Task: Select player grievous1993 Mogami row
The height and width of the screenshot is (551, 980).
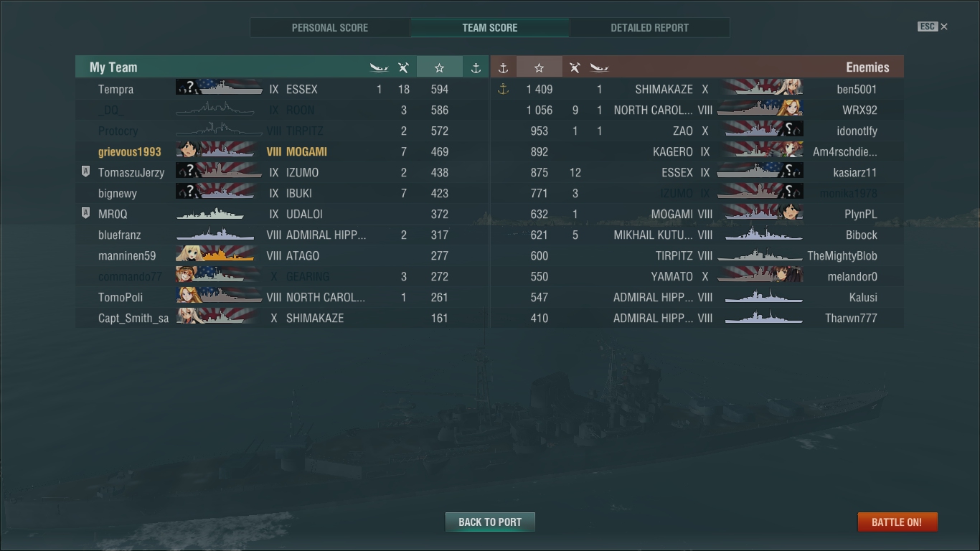Action: click(x=282, y=151)
